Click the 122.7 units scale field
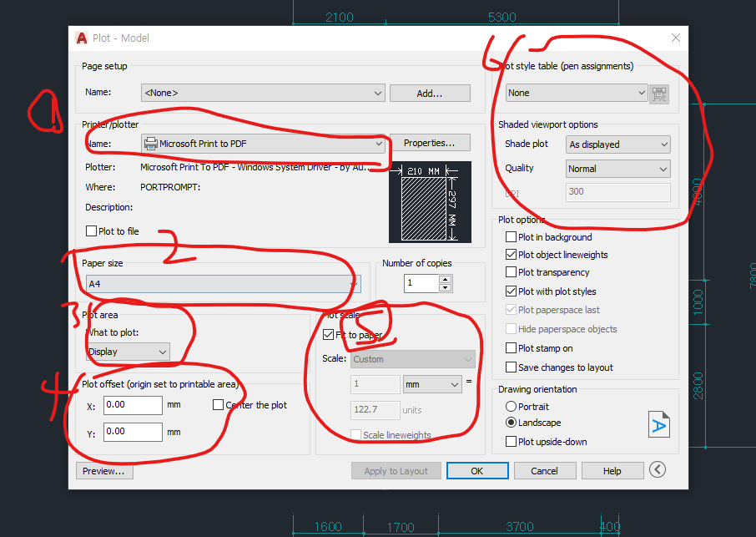The height and width of the screenshot is (537, 756). click(375, 409)
